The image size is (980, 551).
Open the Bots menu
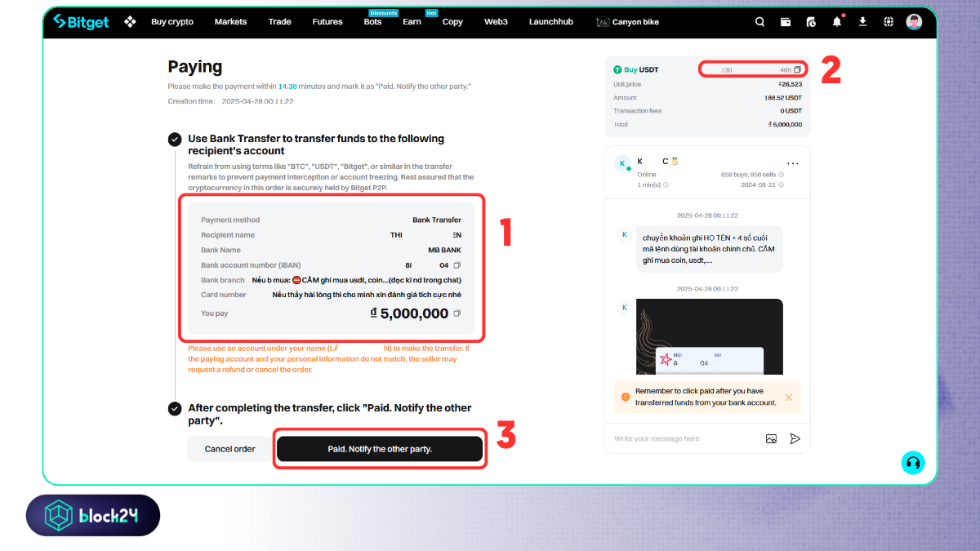coord(372,22)
